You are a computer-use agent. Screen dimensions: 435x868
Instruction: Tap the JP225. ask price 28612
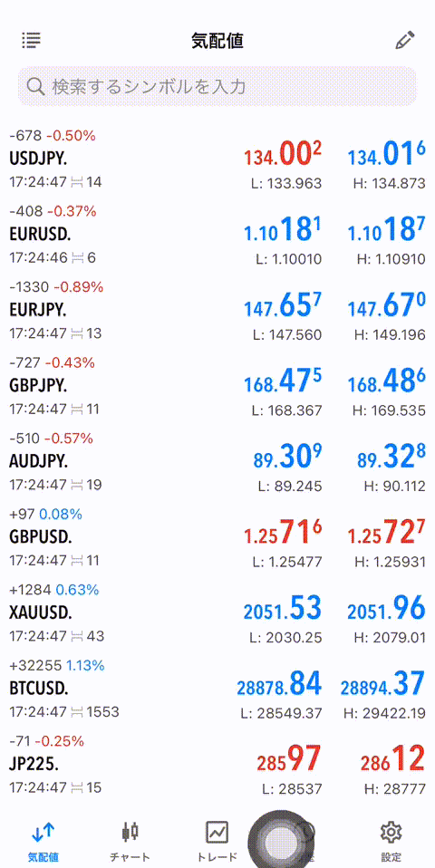point(393,760)
